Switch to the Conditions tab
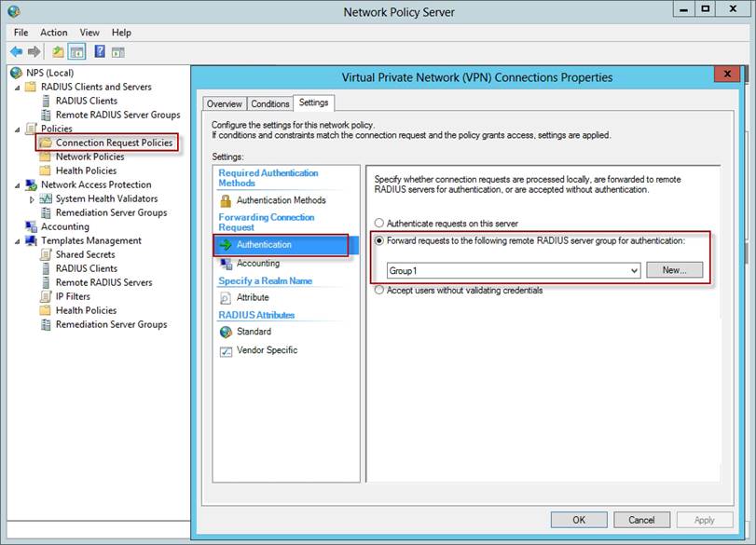Screen dimensions: 756x545 pyautogui.click(x=270, y=104)
